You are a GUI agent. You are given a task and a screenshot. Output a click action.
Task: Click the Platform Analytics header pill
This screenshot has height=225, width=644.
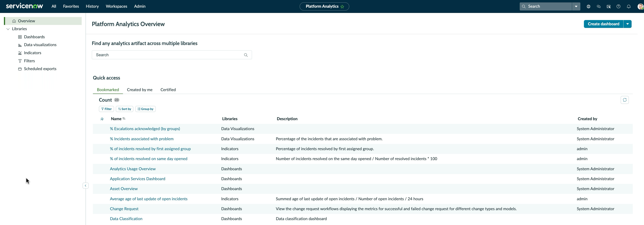(324, 7)
